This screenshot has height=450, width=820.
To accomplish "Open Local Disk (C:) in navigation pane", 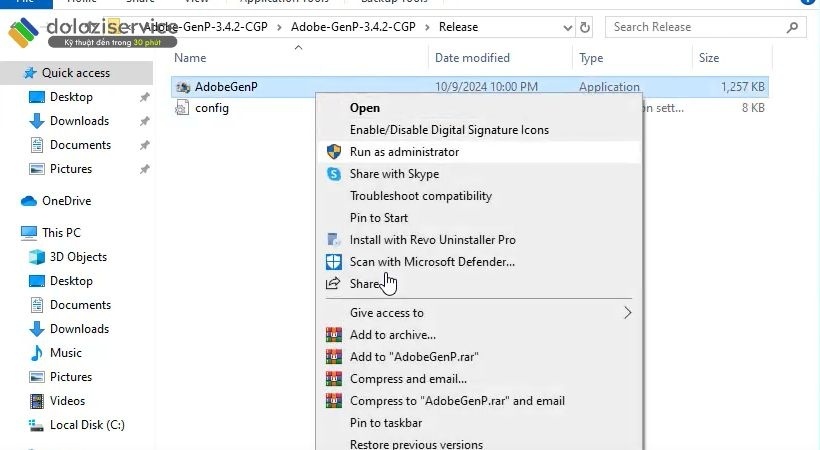I will (87, 425).
